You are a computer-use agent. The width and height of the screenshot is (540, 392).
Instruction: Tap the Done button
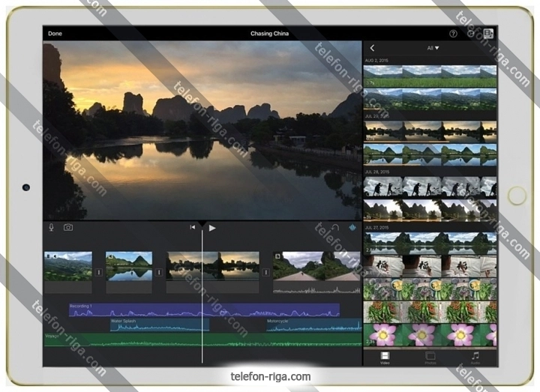coord(55,34)
